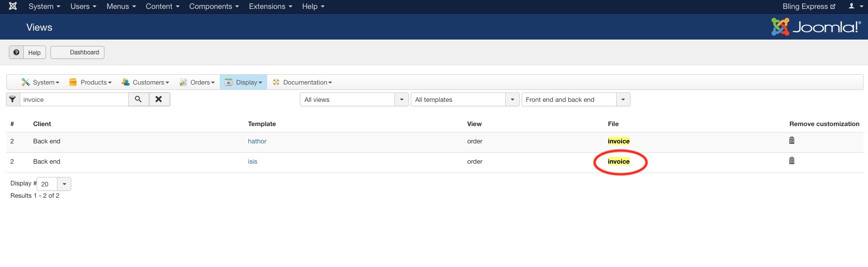This screenshot has height=267, width=868.
Task: Focus the invoice search input field
Action: [74, 99]
